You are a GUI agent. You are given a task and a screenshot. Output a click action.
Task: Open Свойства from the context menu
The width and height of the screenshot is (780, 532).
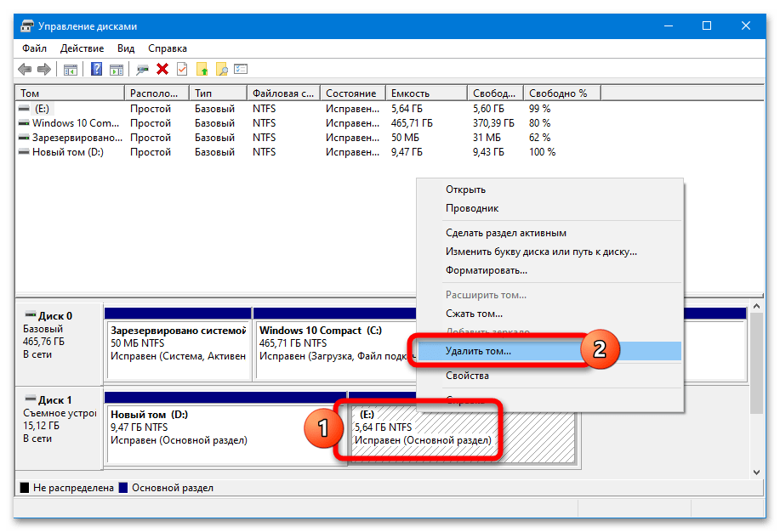(549, 376)
